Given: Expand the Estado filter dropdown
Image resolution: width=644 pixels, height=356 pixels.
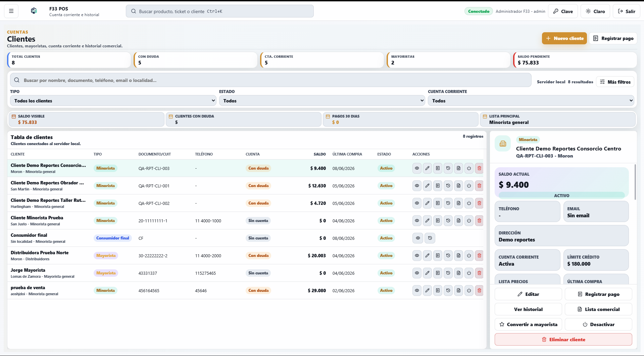Looking at the screenshot, I should 322,101.
